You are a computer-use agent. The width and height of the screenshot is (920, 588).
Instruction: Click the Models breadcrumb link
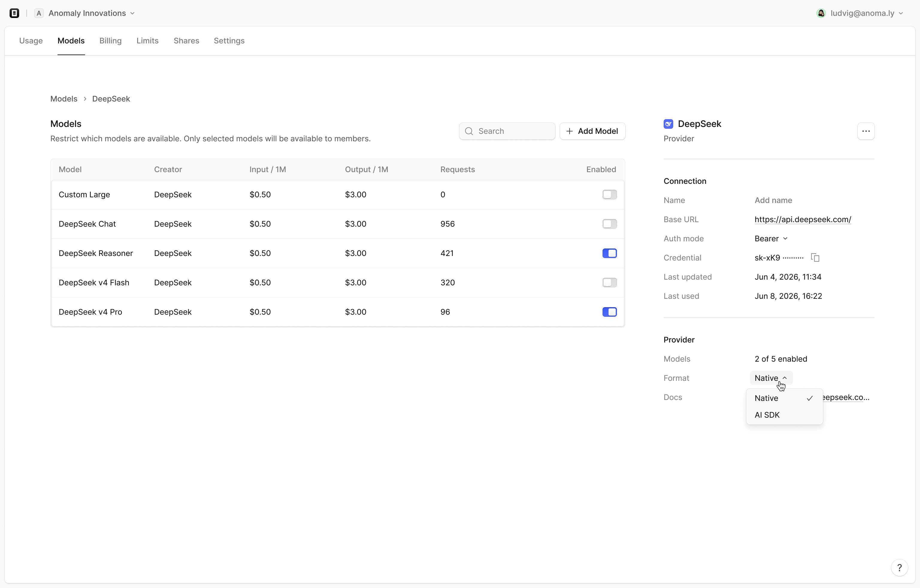64,99
